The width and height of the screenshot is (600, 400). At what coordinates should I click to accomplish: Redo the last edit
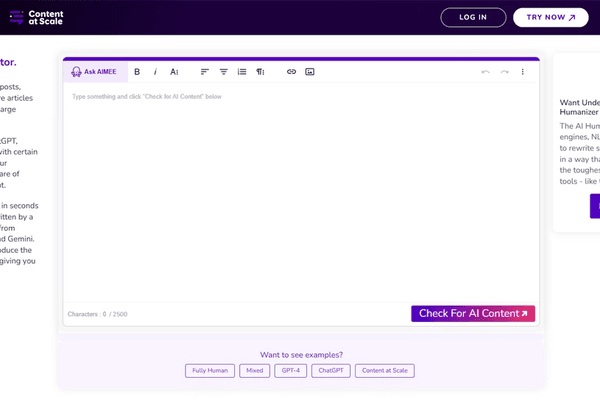coord(505,72)
